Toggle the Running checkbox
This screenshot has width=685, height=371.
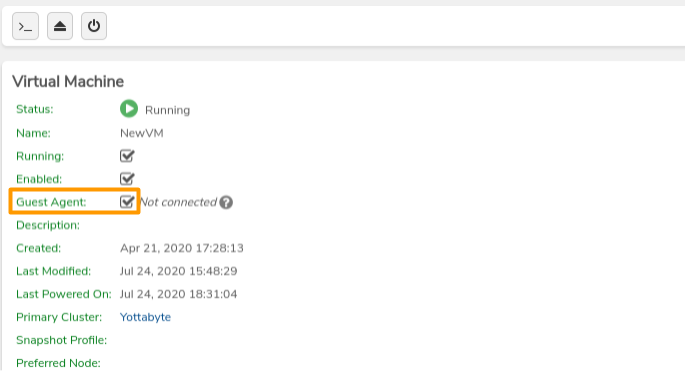pos(127,156)
